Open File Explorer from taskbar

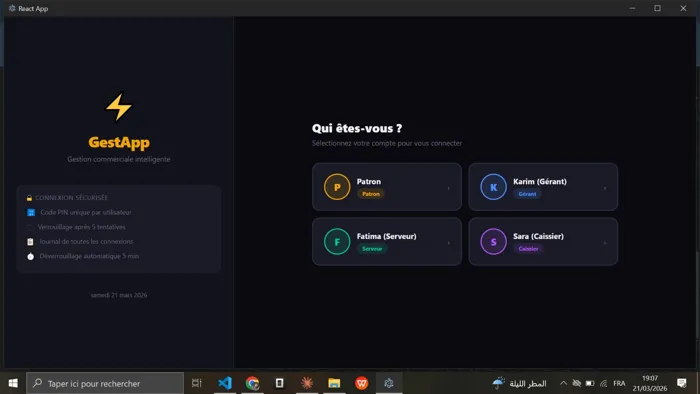pyautogui.click(x=334, y=383)
